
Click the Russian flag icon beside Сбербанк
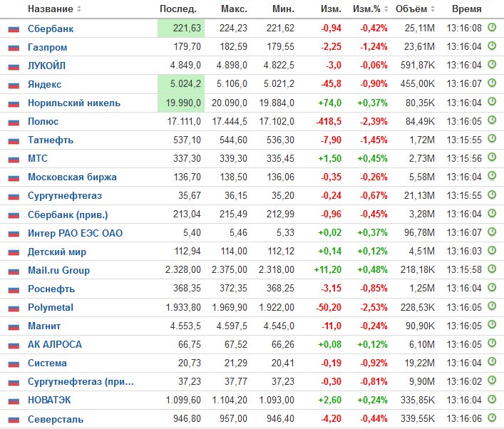click(14, 29)
